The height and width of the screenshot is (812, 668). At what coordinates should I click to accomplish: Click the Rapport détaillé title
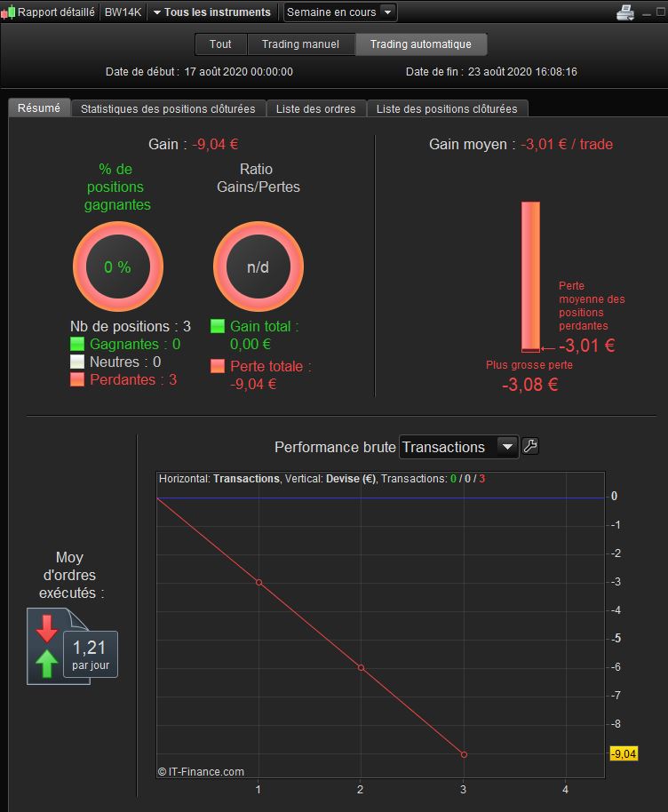[x=56, y=12]
